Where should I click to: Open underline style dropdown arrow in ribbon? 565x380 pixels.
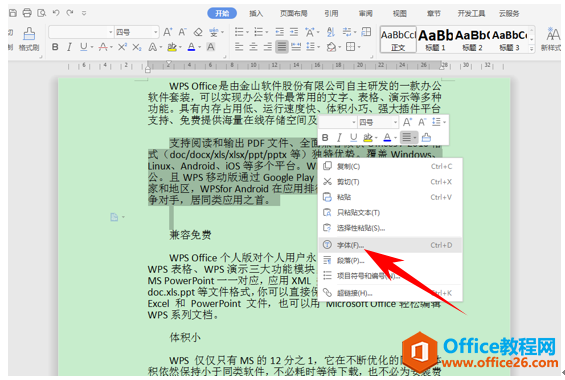coord(92,47)
